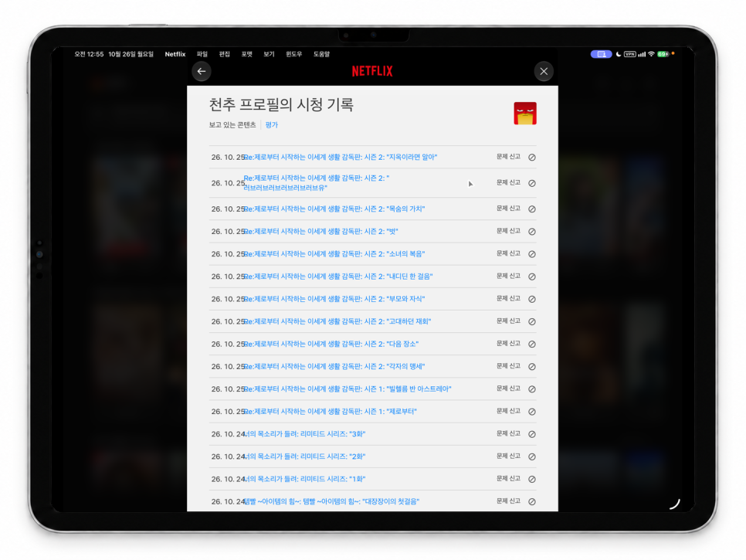The width and height of the screenshot is (746, 560).
Task: Hide the 시즌 1 "제로부터" episode from history
Action: point(532,412)
